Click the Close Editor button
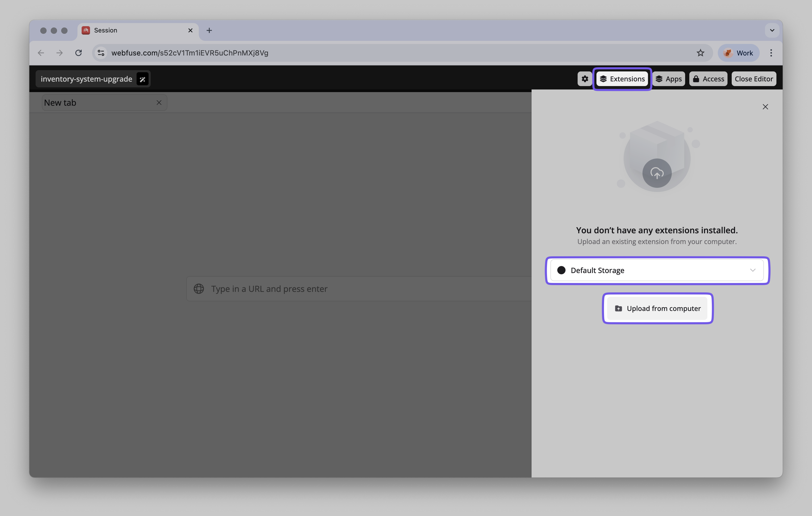 754,78
